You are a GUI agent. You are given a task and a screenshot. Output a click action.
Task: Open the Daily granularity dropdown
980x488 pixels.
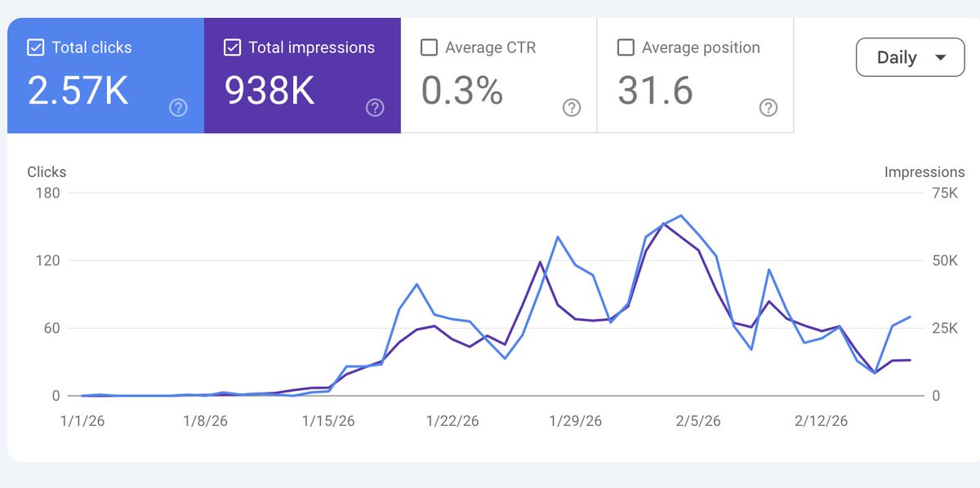coord(910,57)
